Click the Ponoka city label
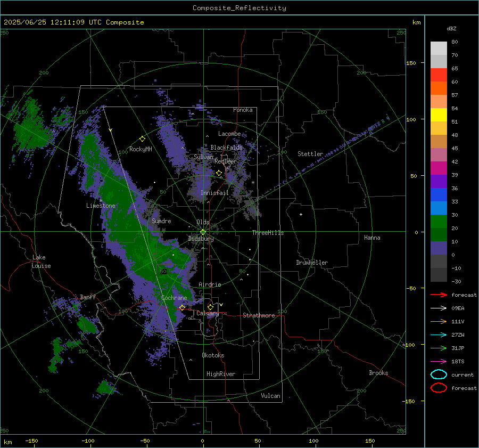Screen dimensions: 479x448 click(x=243, y=110)
